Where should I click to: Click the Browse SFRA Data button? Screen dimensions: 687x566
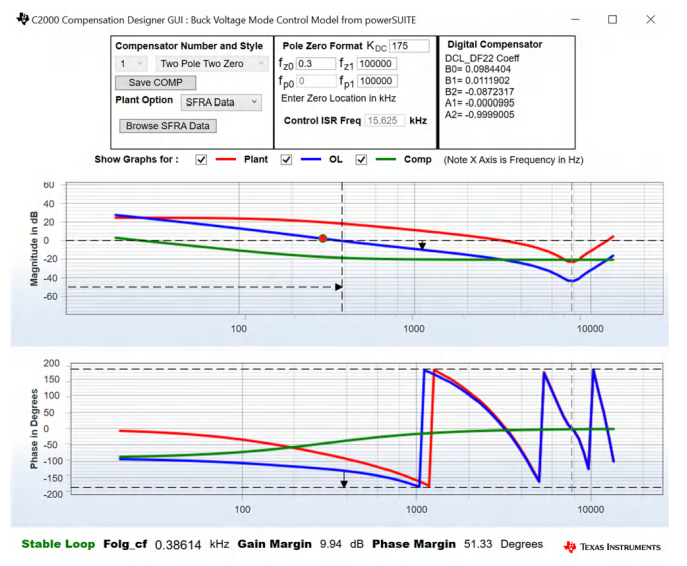(168, 126)
